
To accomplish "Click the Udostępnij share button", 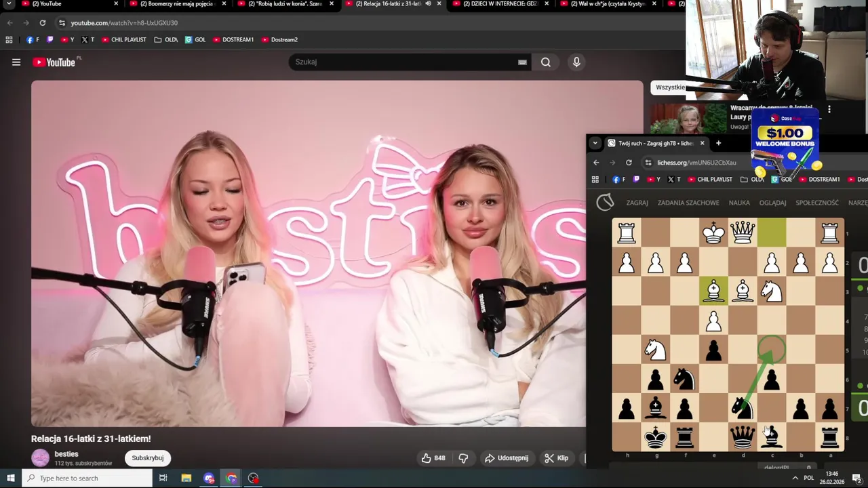I will 506,458.
